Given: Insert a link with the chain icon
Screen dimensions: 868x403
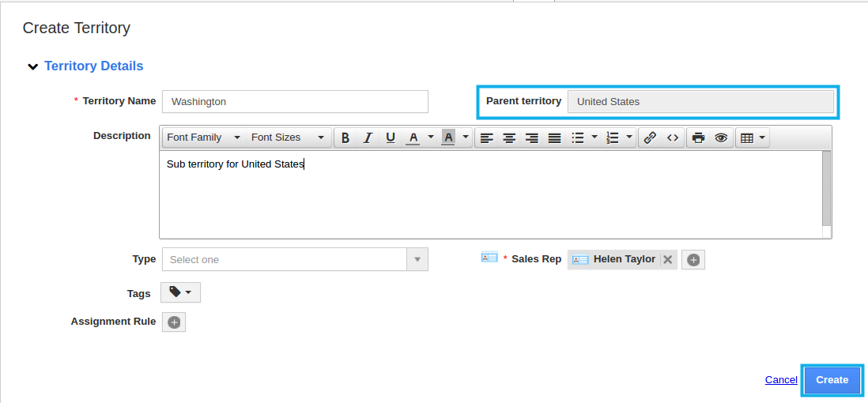Looking at the screenshot, I should tap(651, 137).
